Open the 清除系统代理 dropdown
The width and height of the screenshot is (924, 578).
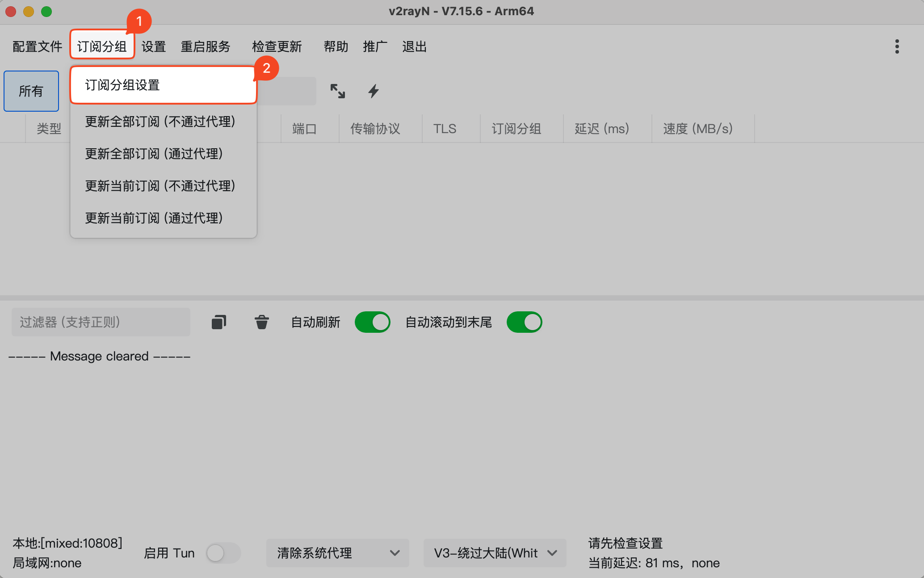(338, 553)
